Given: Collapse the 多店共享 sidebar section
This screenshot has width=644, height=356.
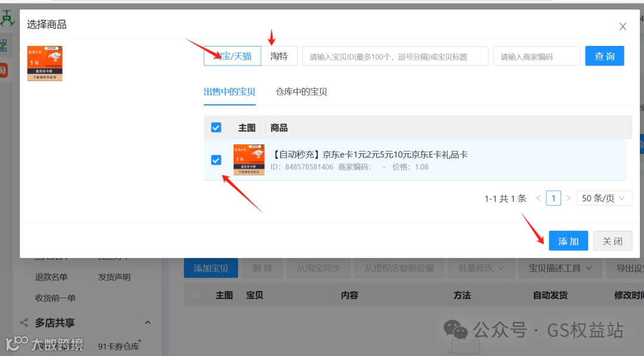Looking at the screenshot, I should 148,323.
